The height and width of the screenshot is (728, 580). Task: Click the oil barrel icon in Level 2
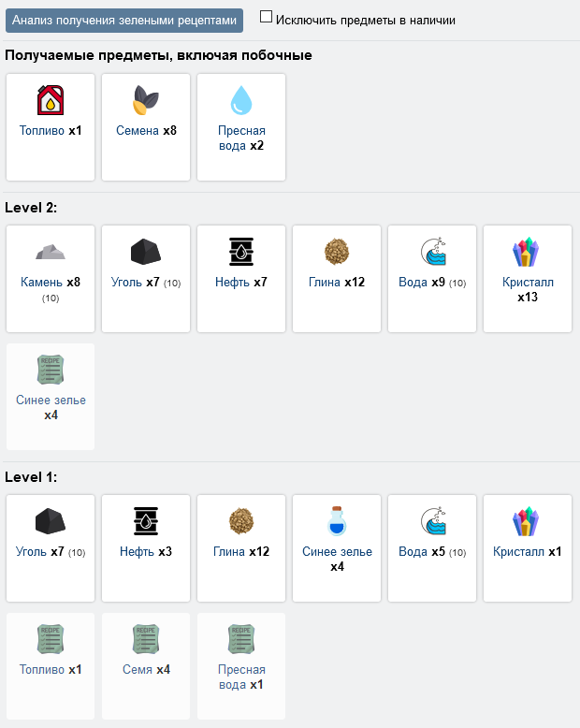[x=241, y=252]
